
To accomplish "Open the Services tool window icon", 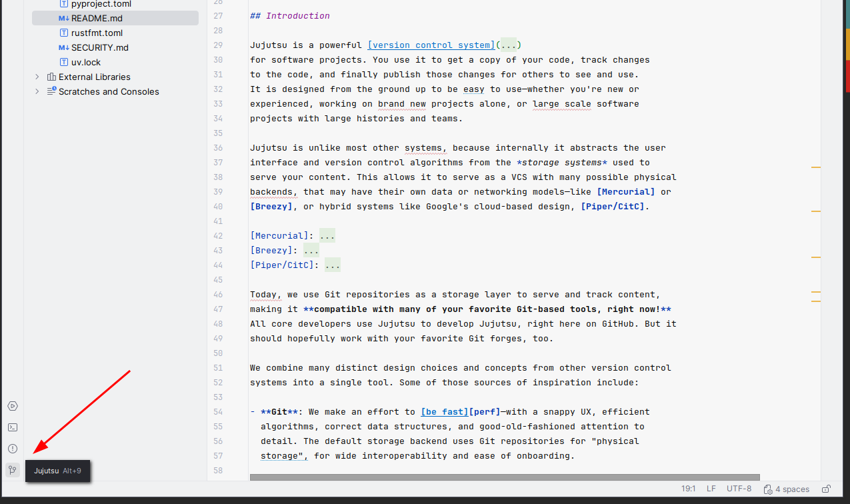I will coord(12,406).
